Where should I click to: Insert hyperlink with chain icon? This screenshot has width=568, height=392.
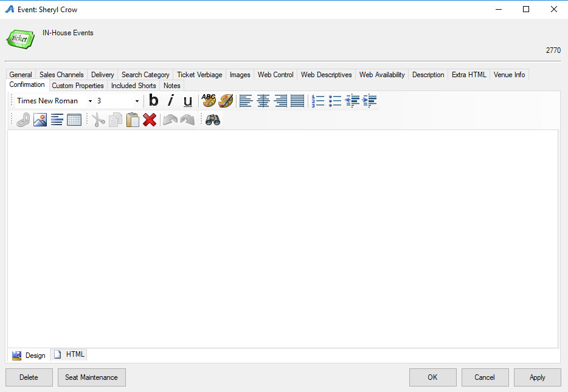coord(23,120)
